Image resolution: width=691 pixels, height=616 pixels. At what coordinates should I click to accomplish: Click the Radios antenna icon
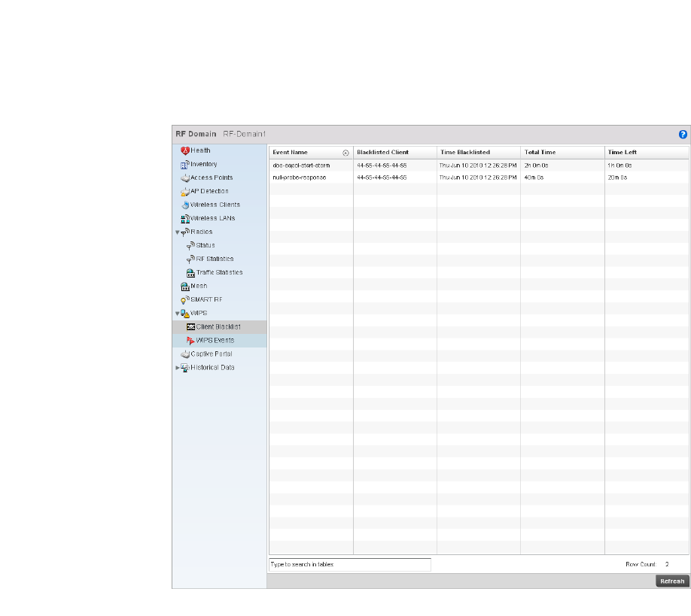(185, 232)
